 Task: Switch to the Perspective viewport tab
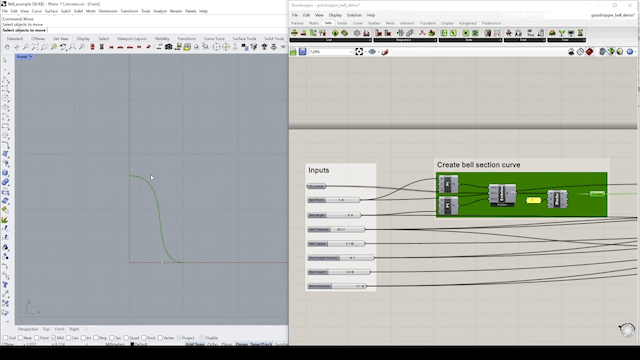28,329
